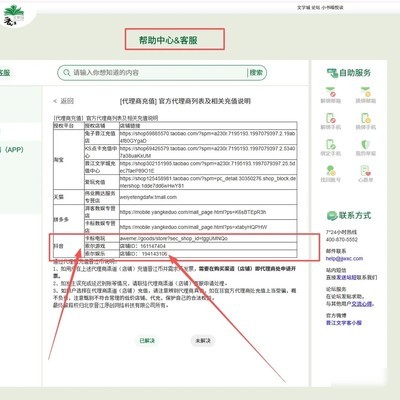Click the shop302151995 taobao URL cell

tap(208, 167)
